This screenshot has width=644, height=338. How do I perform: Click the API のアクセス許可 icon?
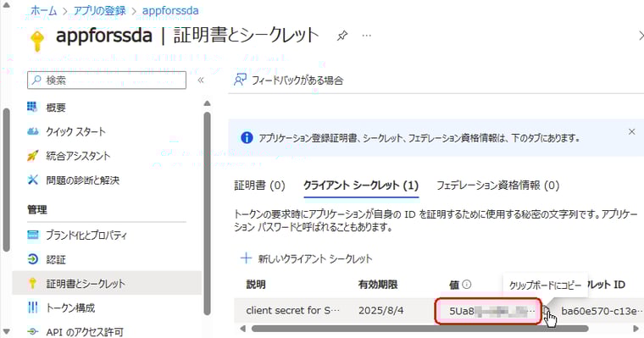point(32,331)
